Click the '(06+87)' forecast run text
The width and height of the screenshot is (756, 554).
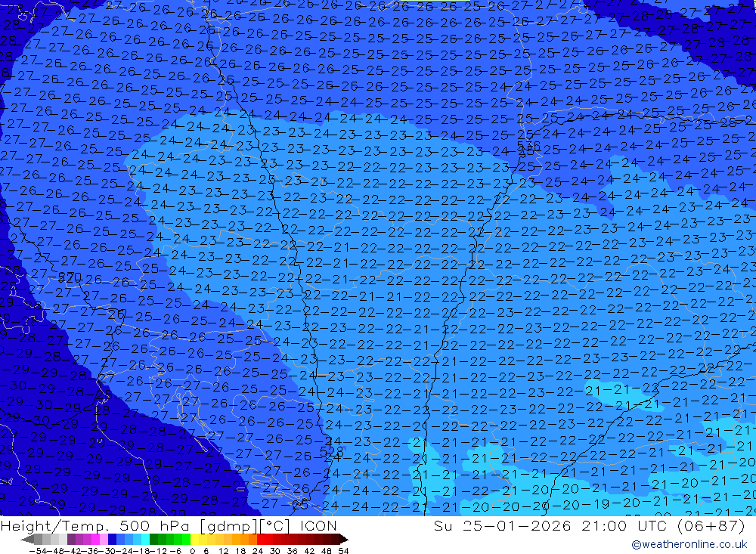[x=711, y=525]
